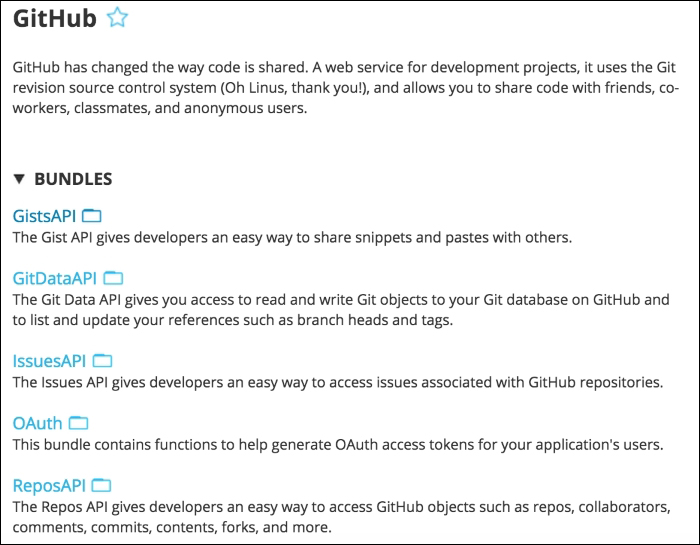Click the BUNDLES section heading text
700x545 pixels.
[x=73, y=179]
